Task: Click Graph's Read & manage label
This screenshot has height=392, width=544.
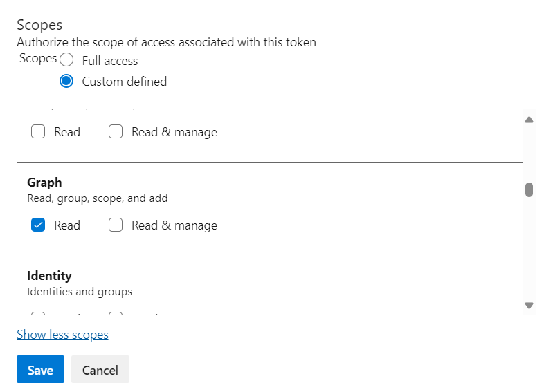Action: [174, 225]
